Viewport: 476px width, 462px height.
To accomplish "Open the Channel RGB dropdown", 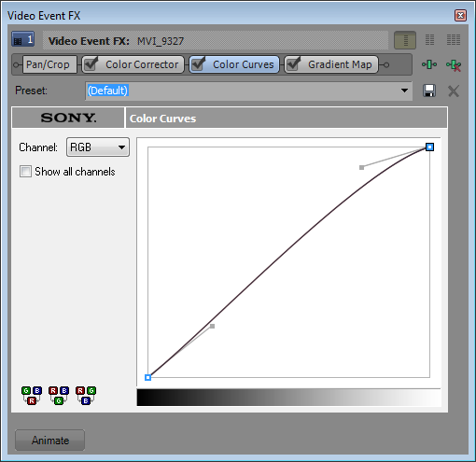I will (x=98, y=147).
